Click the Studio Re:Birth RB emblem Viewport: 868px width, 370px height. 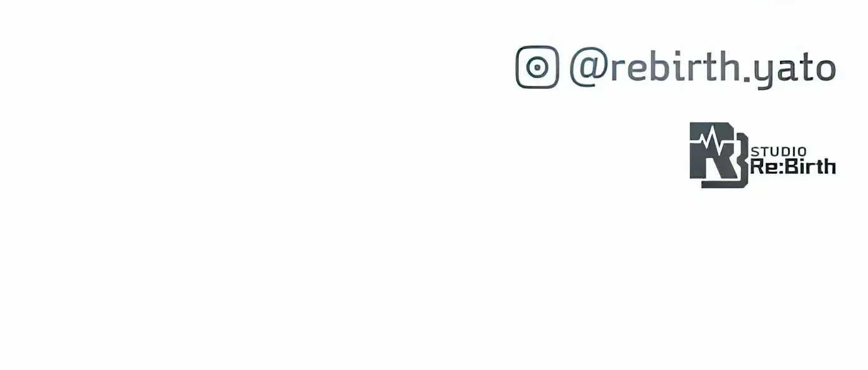tap(720, 155)
